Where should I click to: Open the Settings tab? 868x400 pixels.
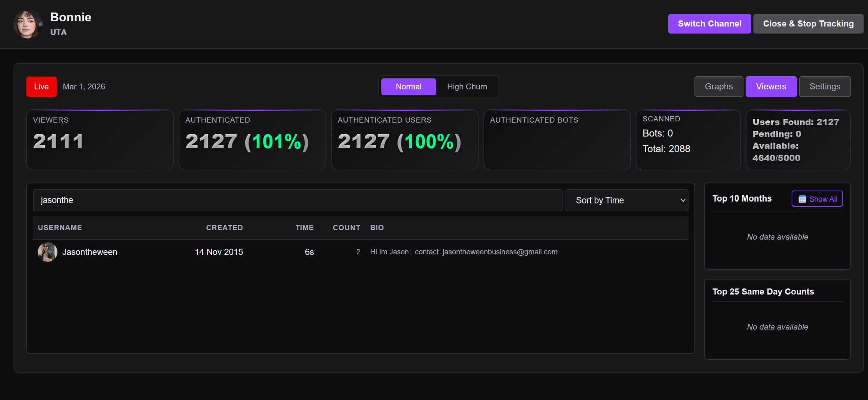[x=825, y=87]
